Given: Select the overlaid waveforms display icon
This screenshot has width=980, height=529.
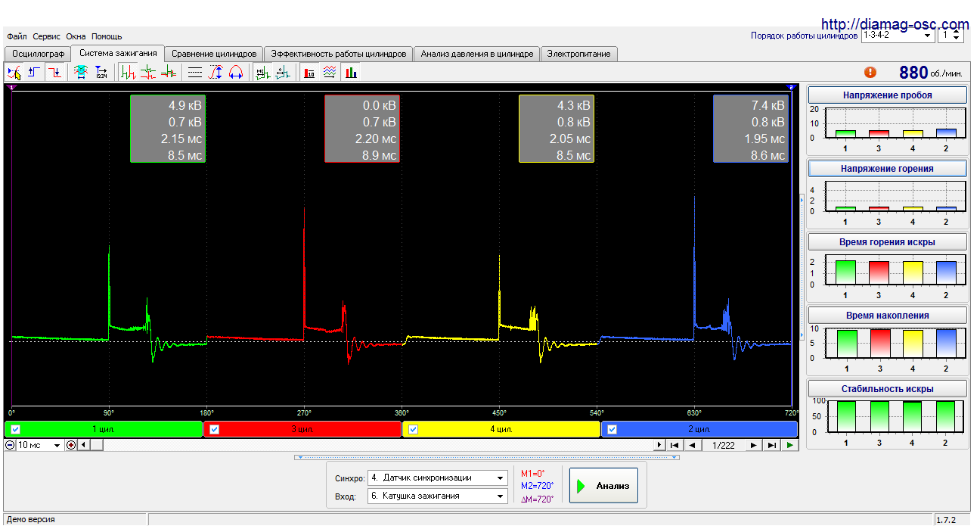Looking at the screenshot, I should (x=168, y=73).
